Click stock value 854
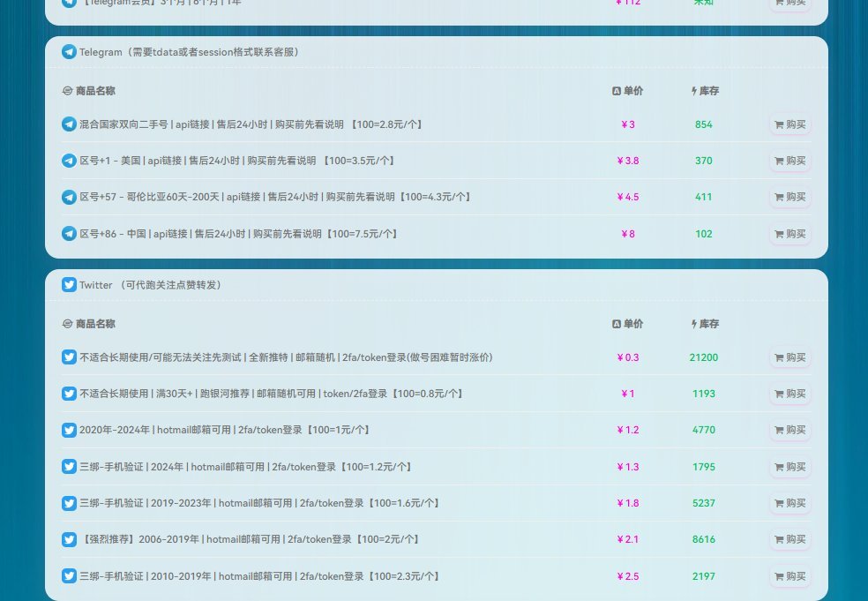The height and width of the screenshot is (601, 868). click(x=704, y=124)
